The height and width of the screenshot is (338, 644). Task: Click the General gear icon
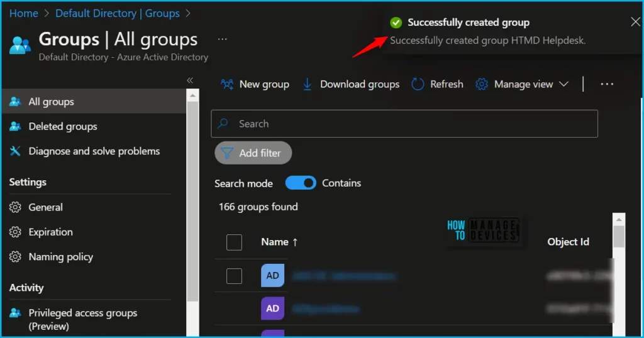click(x=15, y=207)
